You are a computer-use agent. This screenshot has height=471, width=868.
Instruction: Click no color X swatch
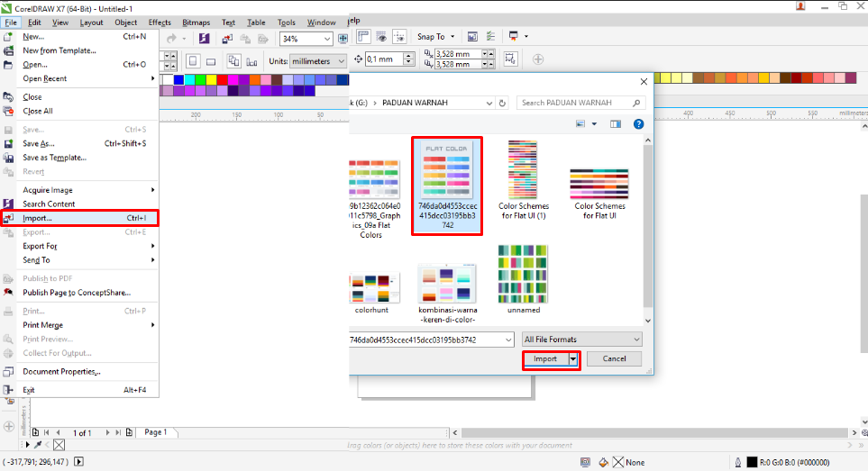[x=59, y=445]
